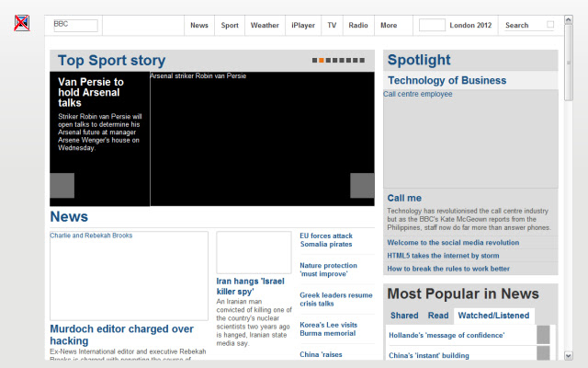The width and height of the screenshot is (588, 368).
Task: Click the BBC logo image
Action: tap(75, 25)
